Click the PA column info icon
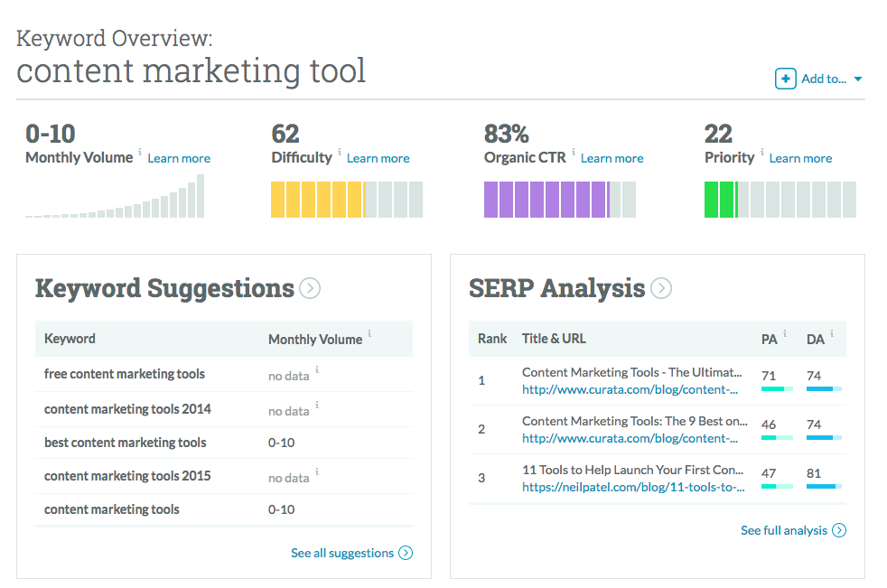 click(785, 333)
